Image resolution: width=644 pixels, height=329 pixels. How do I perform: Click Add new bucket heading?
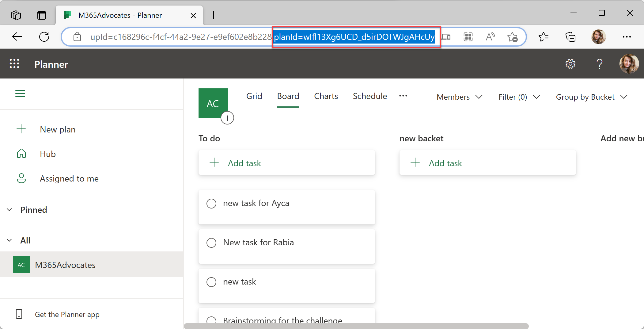pyautogui.click(x=622, y=139)
